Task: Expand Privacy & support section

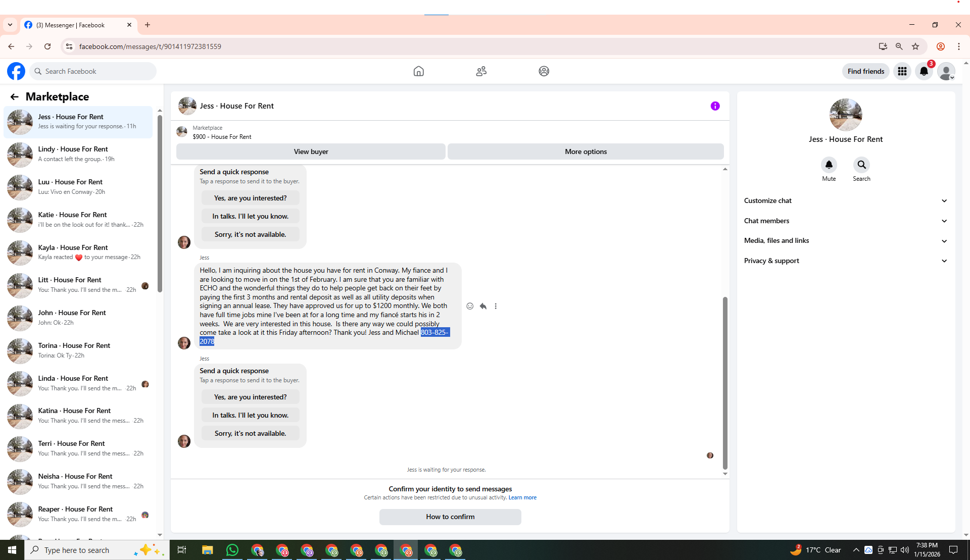Action: point(845,261)
